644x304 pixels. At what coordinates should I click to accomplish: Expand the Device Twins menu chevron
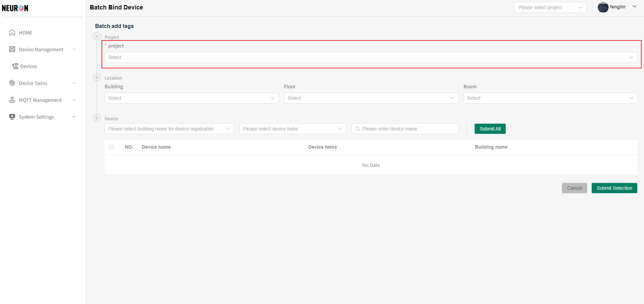click(x=74, y=83)
